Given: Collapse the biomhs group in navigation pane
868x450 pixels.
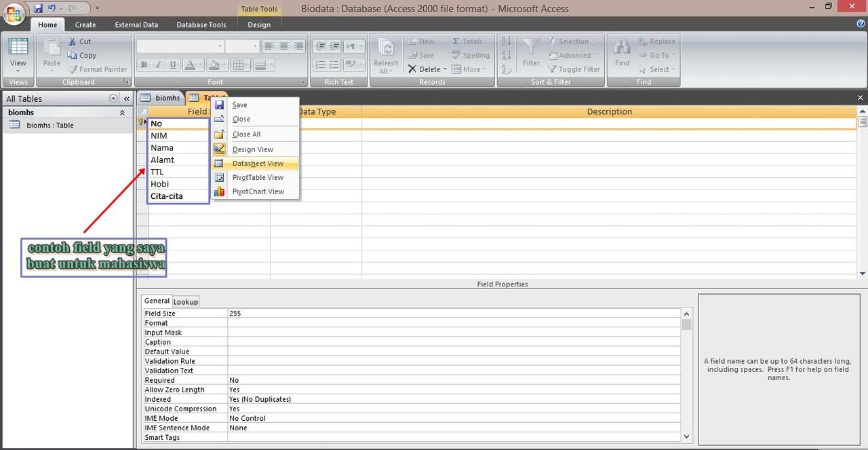Looking at the screenshot, I should (122, 113).
